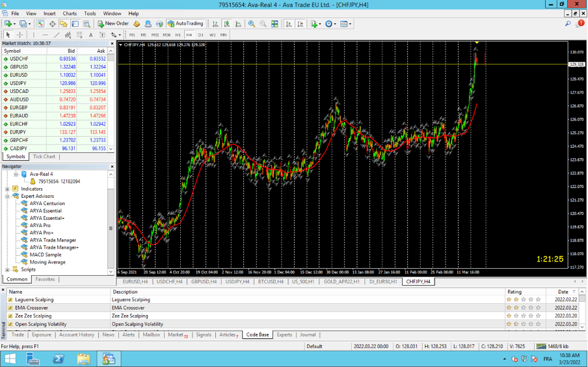
Task: Expand the Indicators tree node
Action: point(7,189)
